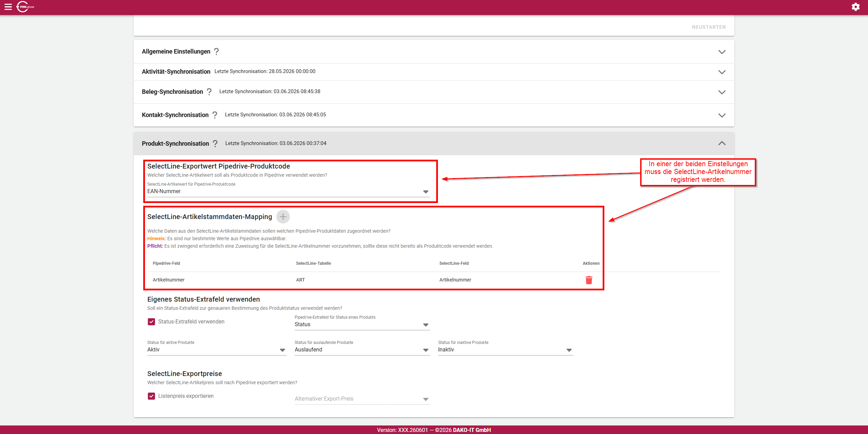Open the Auslaufend status dropdown
Image resolution: width=868 pixels, height=434 pixels.
(362, 350)
